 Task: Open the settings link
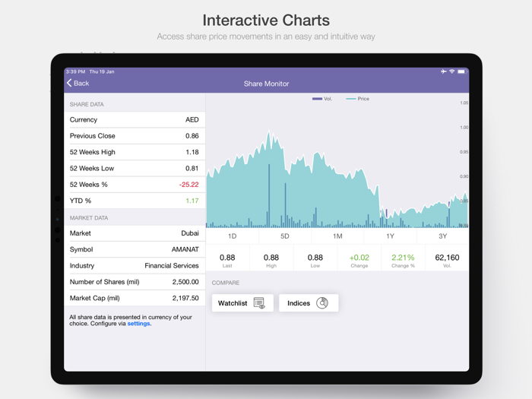138,324
